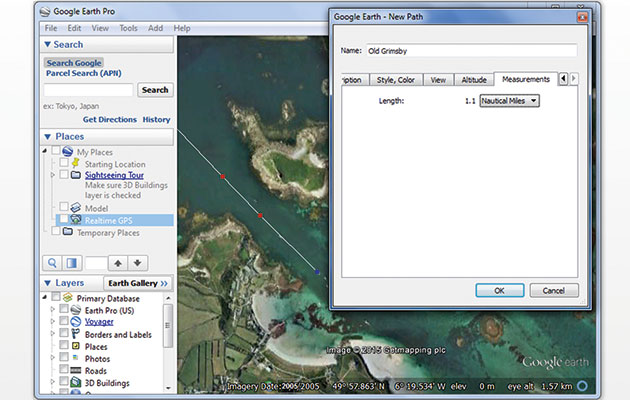
Task: Toggle the Model checkbox
Action: pyautogui.click(x=64, y=206)
